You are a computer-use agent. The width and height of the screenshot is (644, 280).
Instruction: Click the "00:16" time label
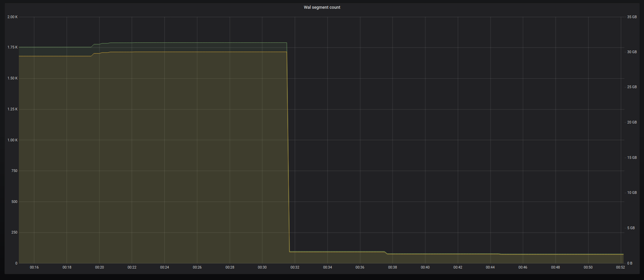pyautogui.click(x=34, y=268)
